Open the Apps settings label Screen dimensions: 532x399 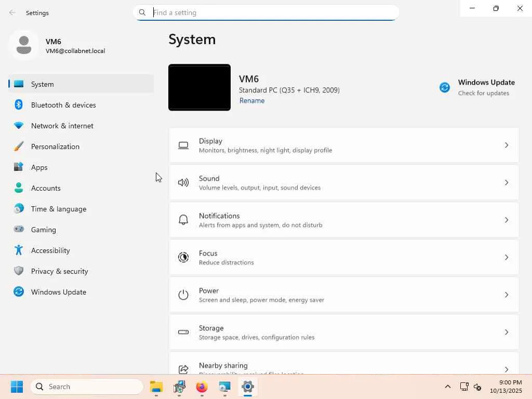click(x=39, y=167)
